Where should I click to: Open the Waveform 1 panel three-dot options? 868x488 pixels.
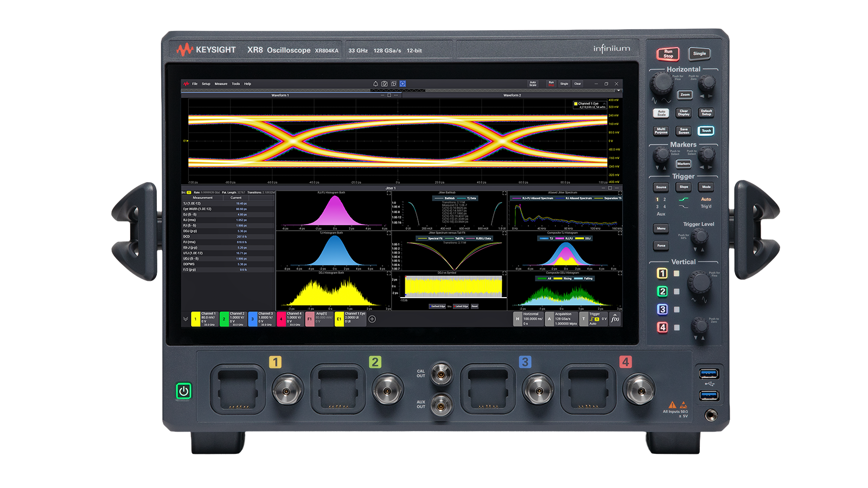coord(396,95)
